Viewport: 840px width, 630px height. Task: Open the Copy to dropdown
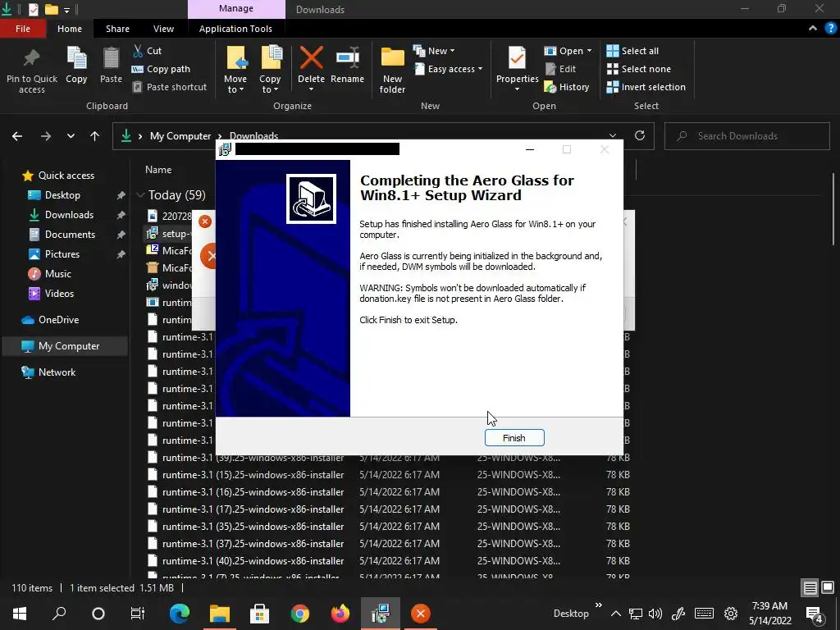pos(270,71)
